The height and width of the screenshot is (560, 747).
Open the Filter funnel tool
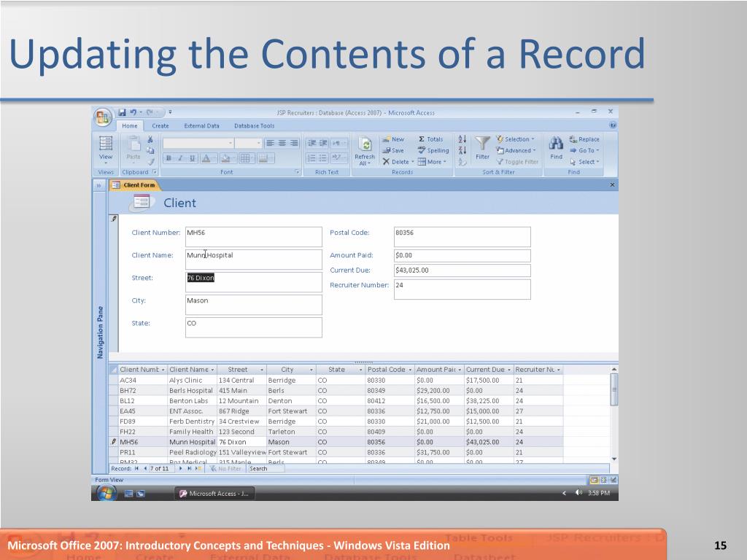click(482, 148)
